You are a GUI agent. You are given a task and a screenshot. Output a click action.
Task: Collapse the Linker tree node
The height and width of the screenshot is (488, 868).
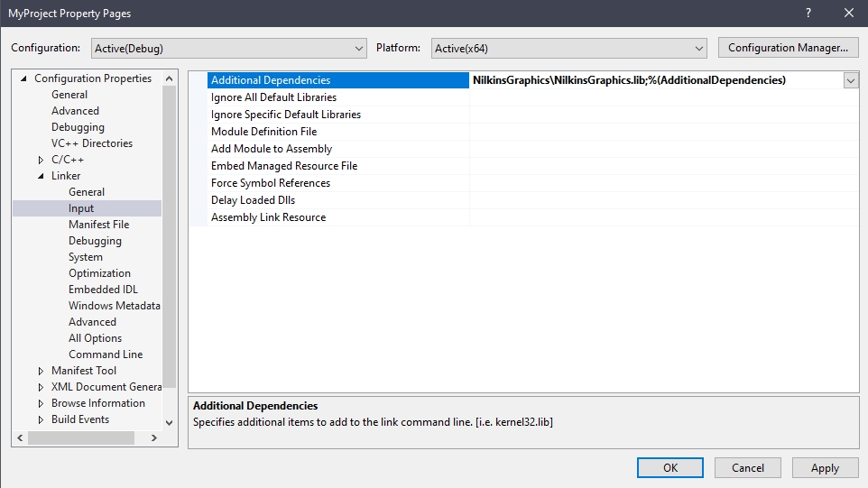41,176
